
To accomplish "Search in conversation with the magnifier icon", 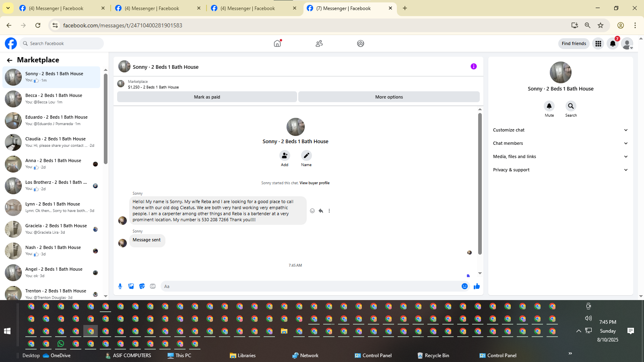I will coord(571,106).
